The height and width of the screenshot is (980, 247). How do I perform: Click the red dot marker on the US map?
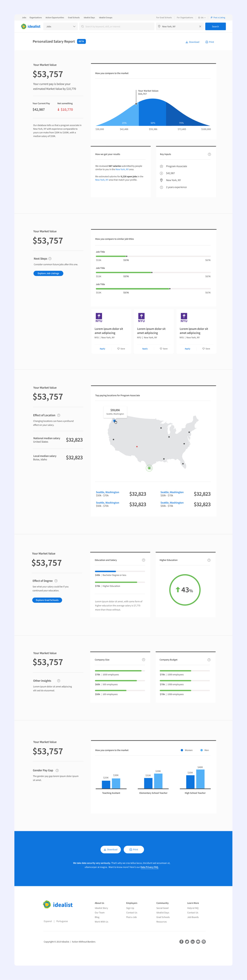click(137, 447)
